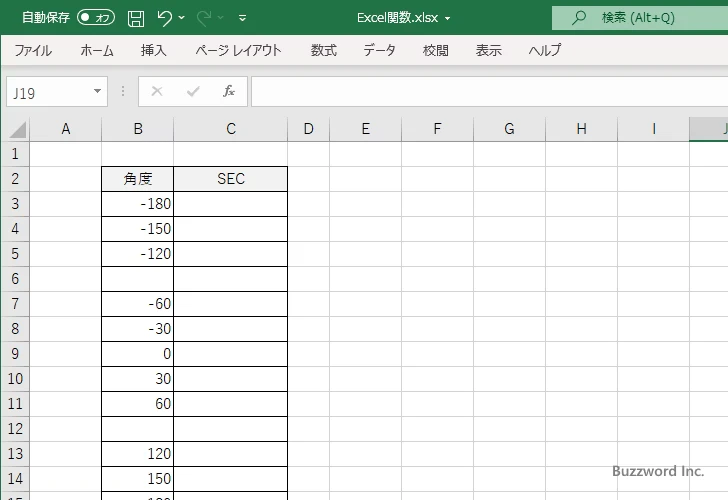Image resolution: width=728 pixels, height=500 pixels.
Task: Select the 数式 tab
Action: (324, 50)
